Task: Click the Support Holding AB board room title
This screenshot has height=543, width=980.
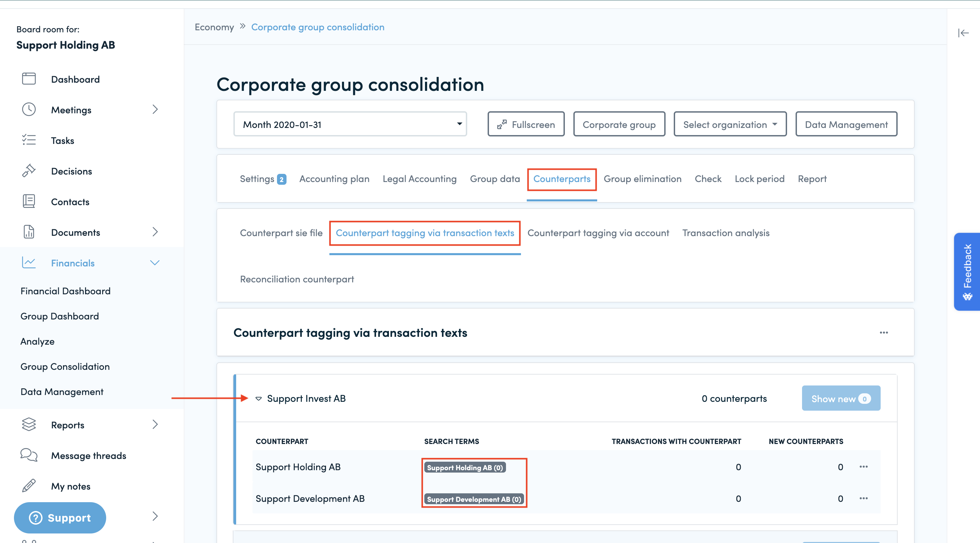Action: click(x=65, y=45)
